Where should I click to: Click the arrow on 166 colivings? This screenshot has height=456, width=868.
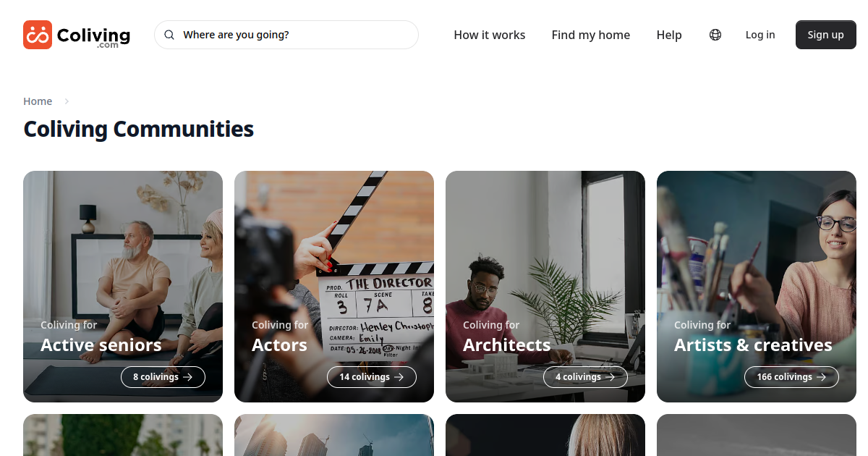[822, 377]
